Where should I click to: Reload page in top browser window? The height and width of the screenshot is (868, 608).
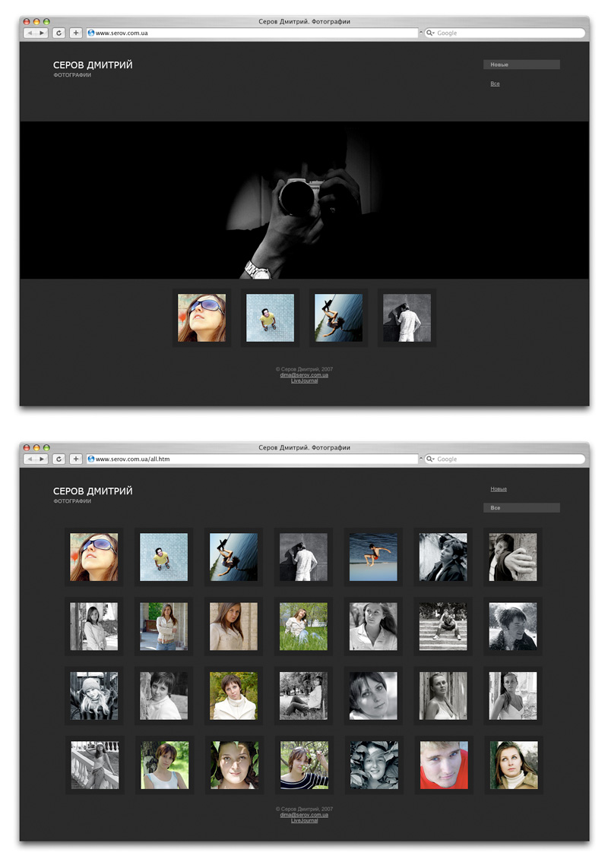(59, 33)
